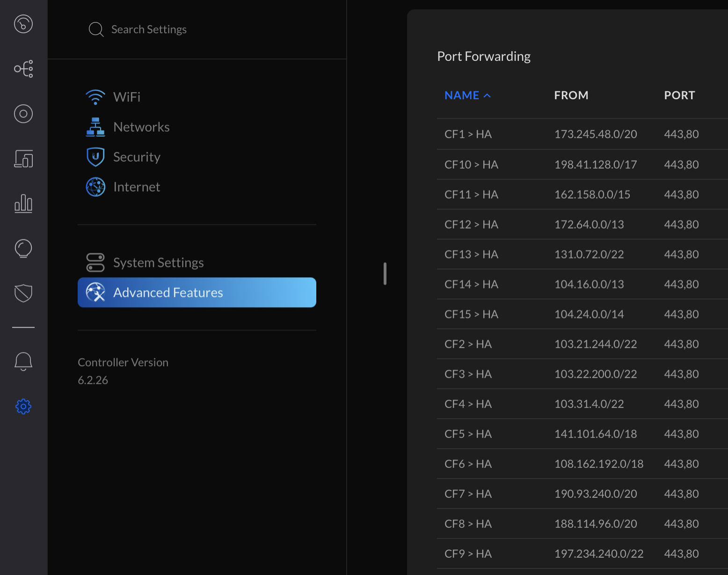Click the blue settings gear icon
The image size is (728, 575).
23,406
